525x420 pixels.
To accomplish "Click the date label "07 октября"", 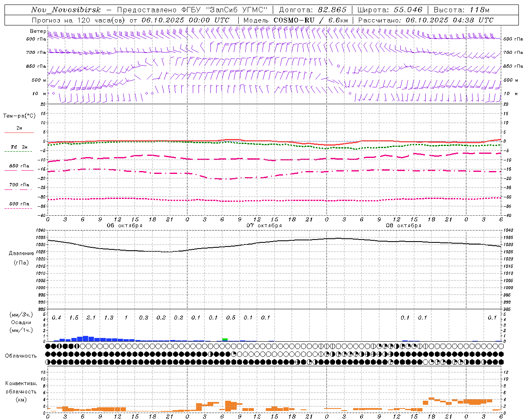I will (x=264, y=226).
